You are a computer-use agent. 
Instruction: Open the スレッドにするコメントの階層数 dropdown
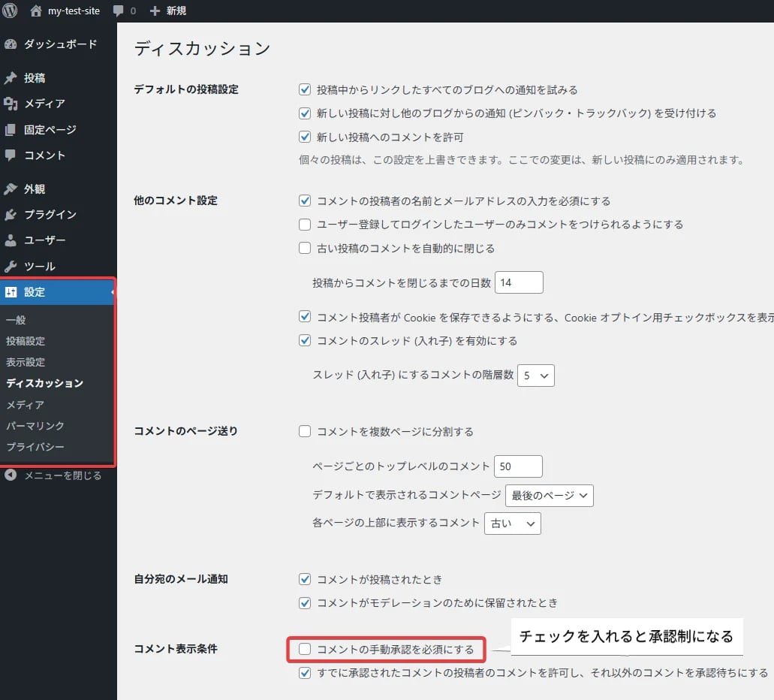pyautogui.click(x=535, y=375)
